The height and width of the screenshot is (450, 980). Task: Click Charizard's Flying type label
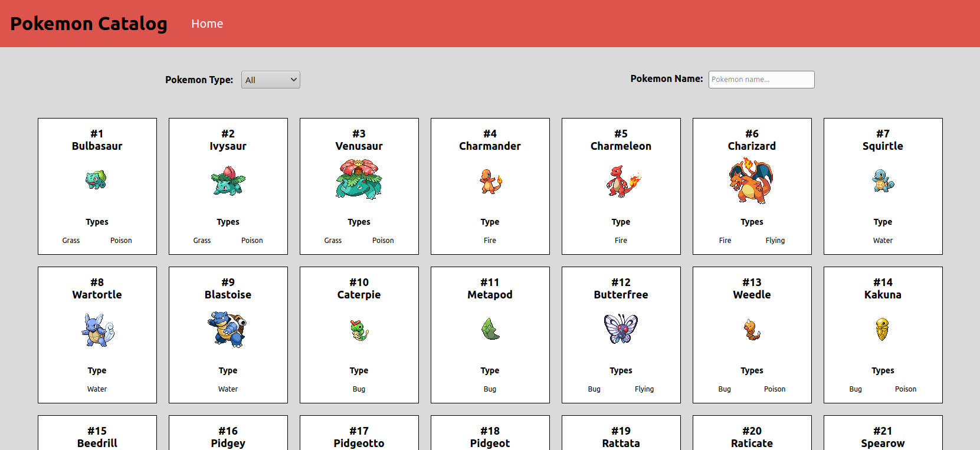[x=775, y=241]
